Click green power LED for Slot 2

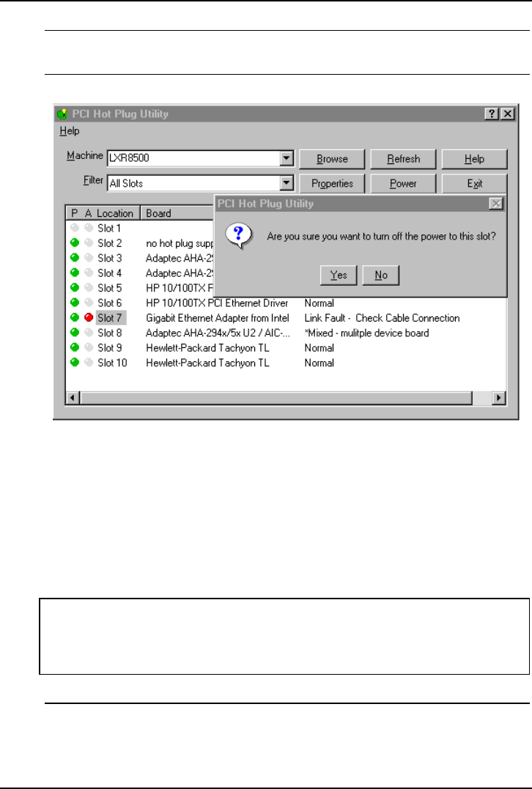coord(75,243)
